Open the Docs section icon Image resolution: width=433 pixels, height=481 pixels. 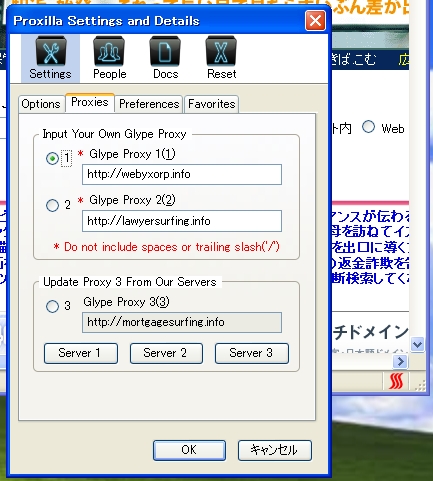[x=165, y=58]
